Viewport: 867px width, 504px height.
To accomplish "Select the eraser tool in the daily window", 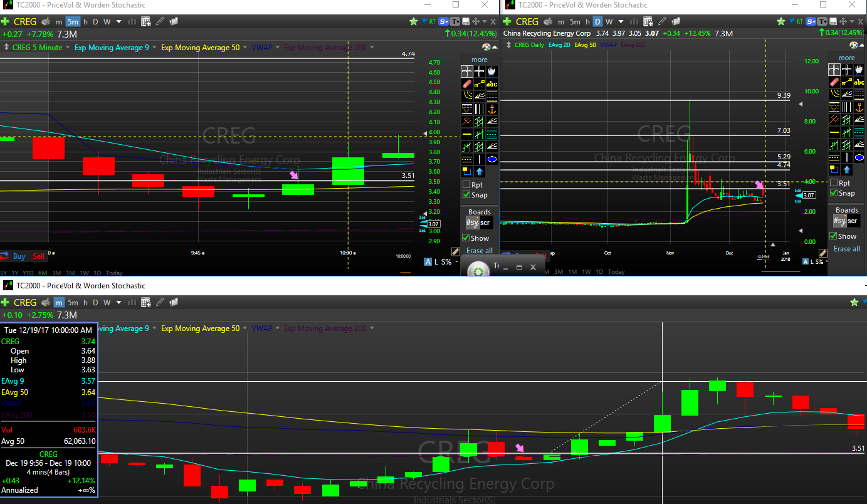I will point(834,81).
